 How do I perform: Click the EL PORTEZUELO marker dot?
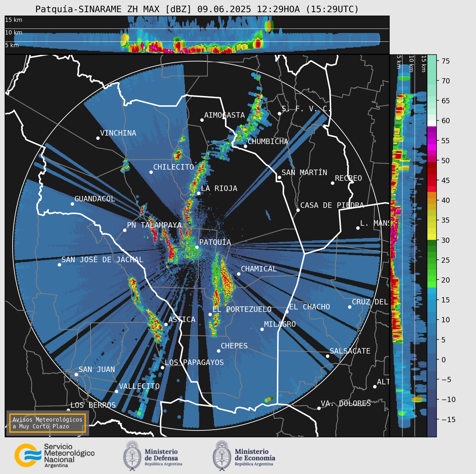210,314
